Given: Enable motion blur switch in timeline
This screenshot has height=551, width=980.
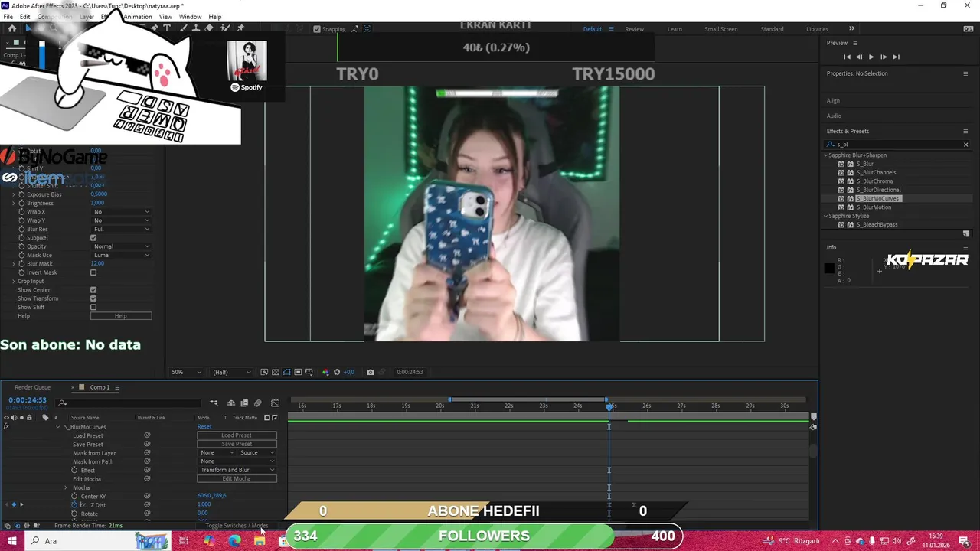Looking at the screenshot, I should (x=258, y=403).
